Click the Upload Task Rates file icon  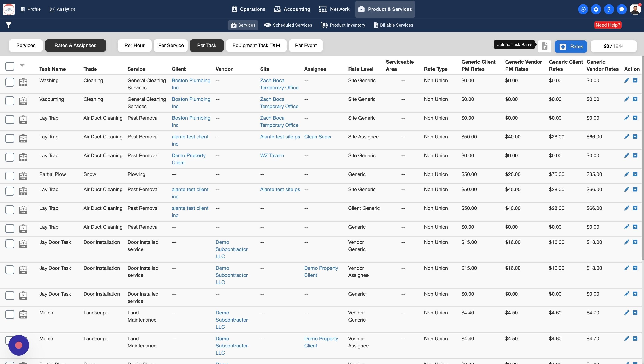[545, 46]
